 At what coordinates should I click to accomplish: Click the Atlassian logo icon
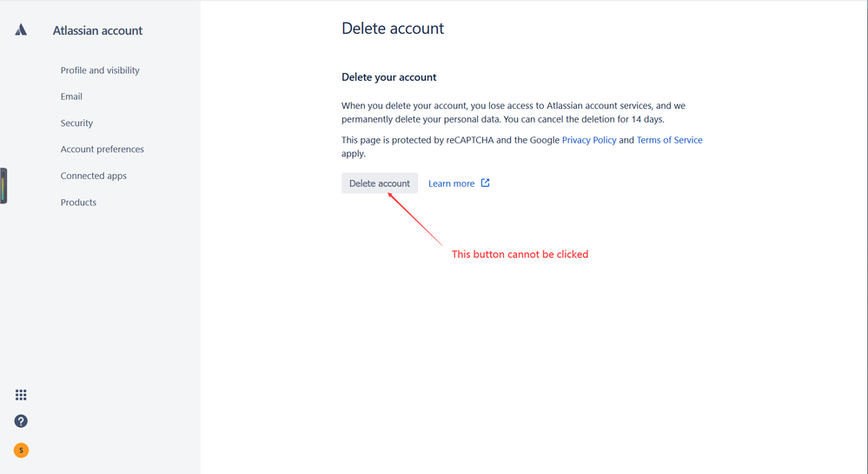21,30
